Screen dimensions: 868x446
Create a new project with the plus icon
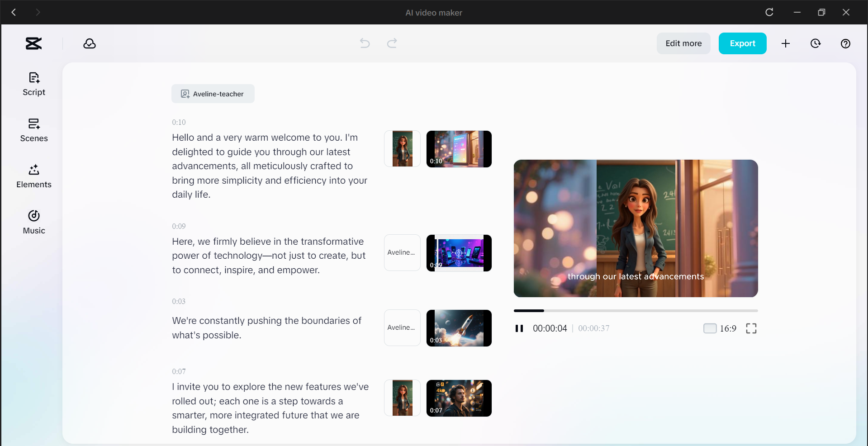pyautogui.click(x=786, y=43)
